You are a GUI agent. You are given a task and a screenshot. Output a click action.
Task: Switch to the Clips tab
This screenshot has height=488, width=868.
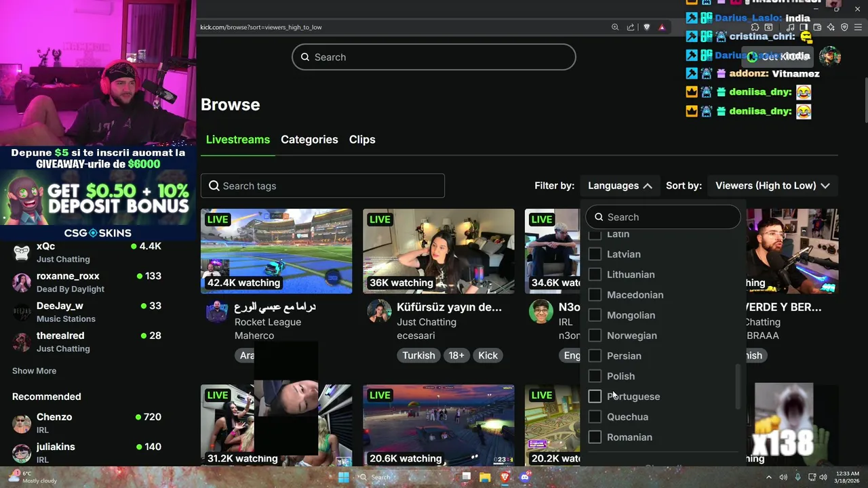coord(362,140)
